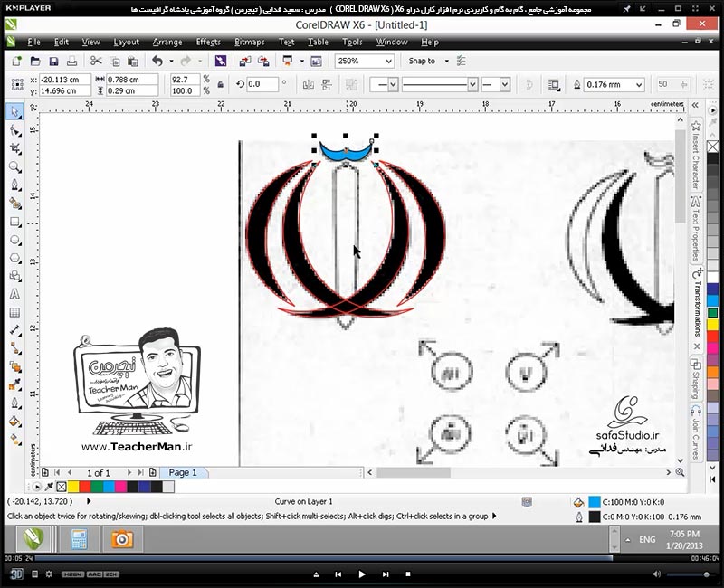Go to next page arrow

click(129, 472)
